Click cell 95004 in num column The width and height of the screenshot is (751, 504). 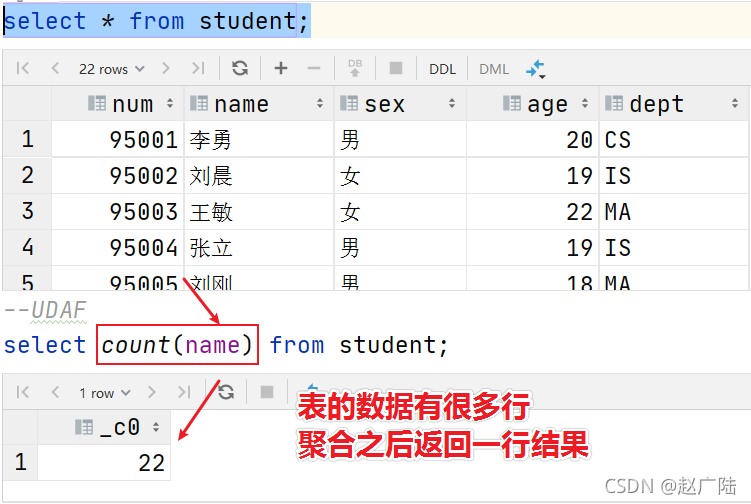[118, 247]
